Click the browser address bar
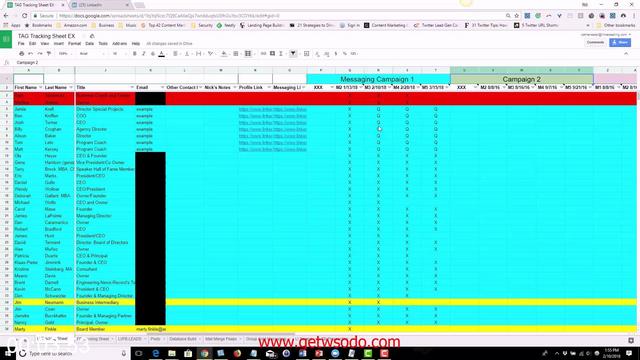 (x=269, y=16)
